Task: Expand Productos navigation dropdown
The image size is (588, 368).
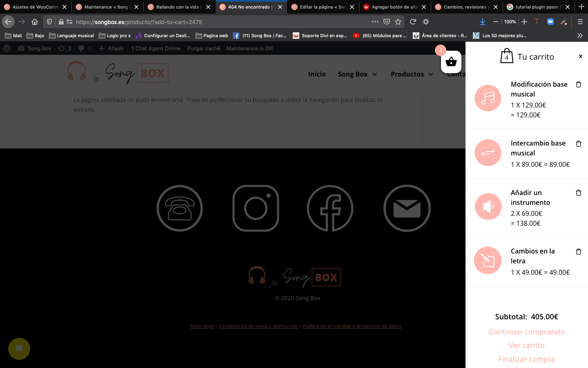Action: 412,74
